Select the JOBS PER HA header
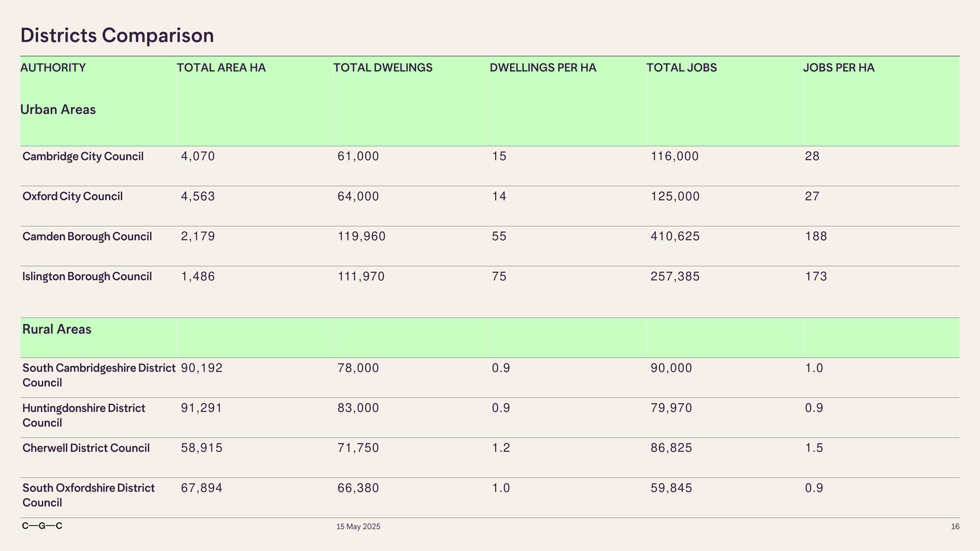 coord(838,68)
